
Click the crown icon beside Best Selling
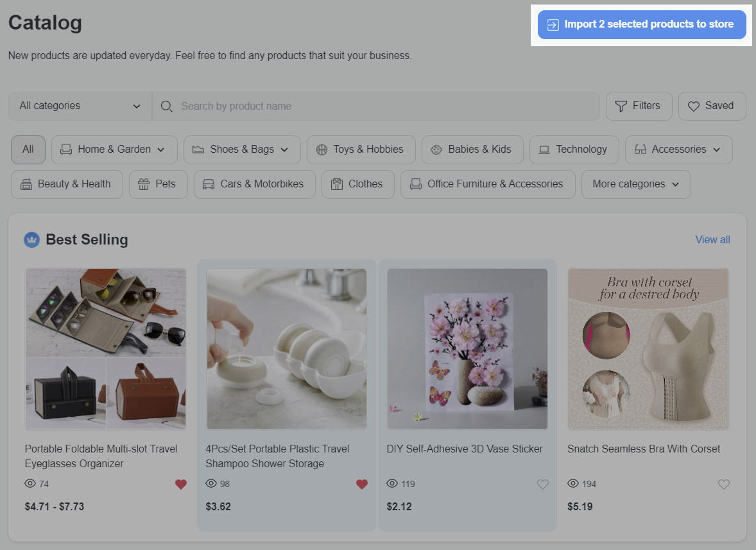31,240
